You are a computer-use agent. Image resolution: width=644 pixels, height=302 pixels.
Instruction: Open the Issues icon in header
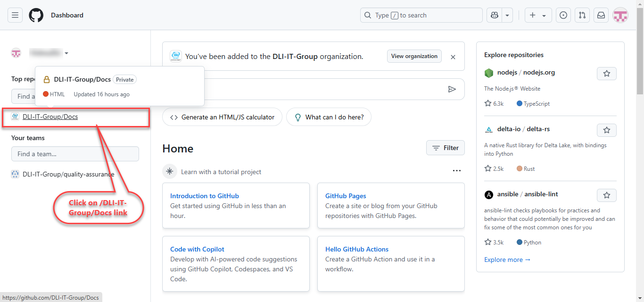coord(563,15)
